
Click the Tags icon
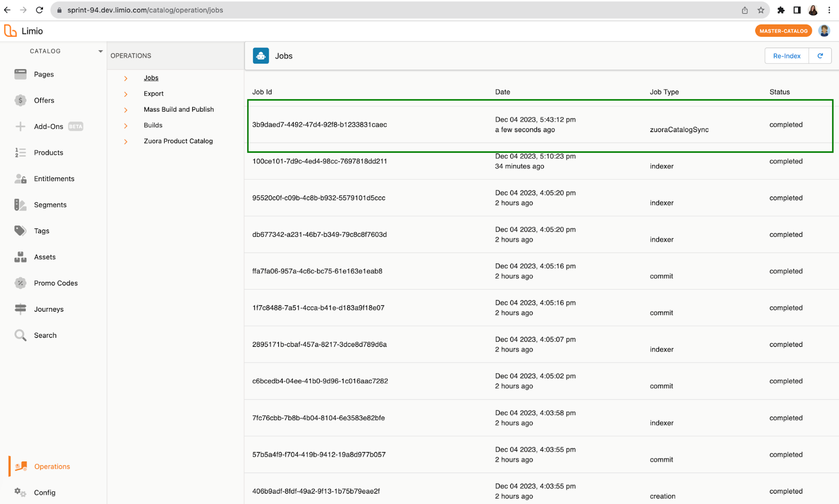tap(20, 231)
